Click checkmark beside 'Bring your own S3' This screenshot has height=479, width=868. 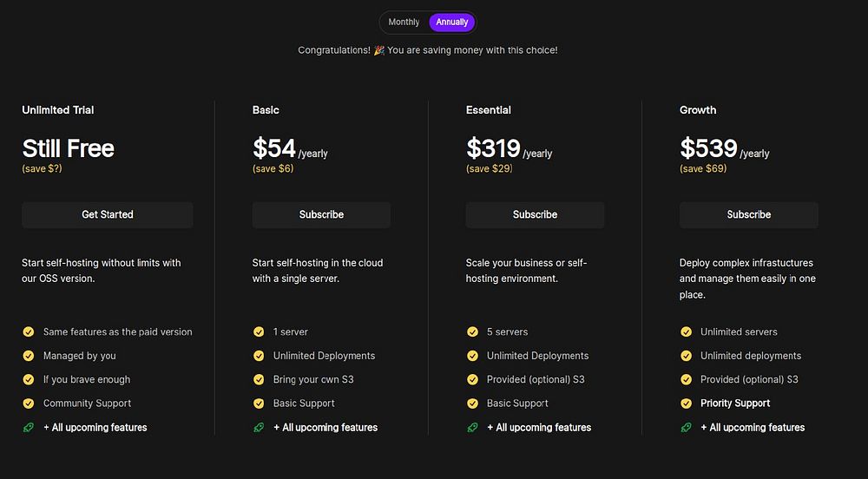pyautogui.click(x=259, y=379)
